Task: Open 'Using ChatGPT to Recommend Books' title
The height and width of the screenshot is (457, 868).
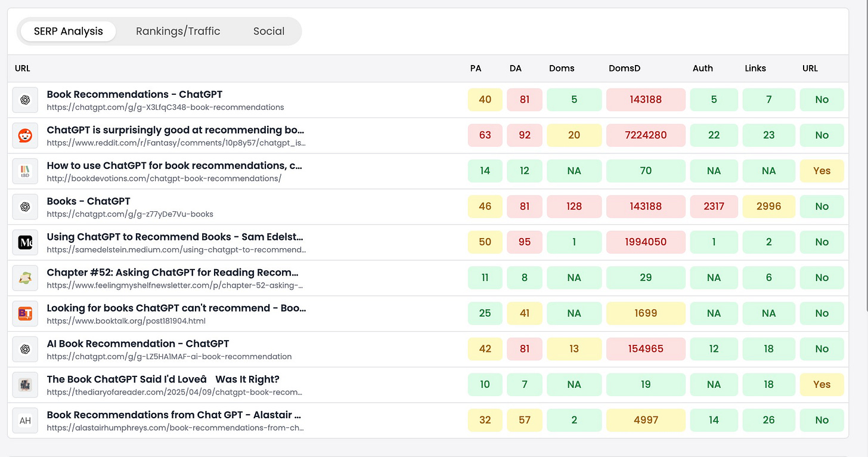Action: click(175, 237)
